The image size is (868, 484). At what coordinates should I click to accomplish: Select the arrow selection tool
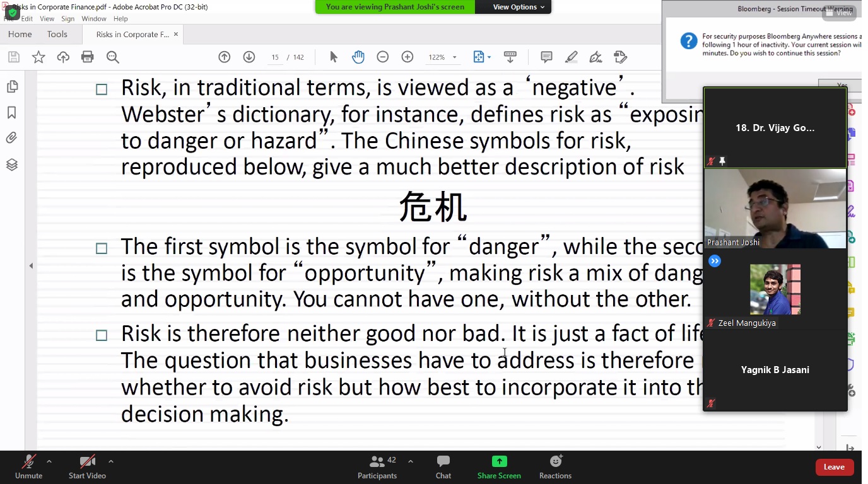click(334, 57)
